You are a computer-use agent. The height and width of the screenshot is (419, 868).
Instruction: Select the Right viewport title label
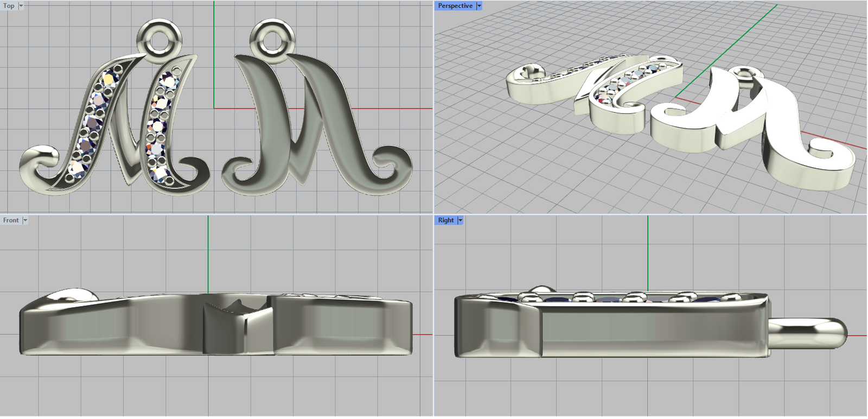[x=445, y=220]
